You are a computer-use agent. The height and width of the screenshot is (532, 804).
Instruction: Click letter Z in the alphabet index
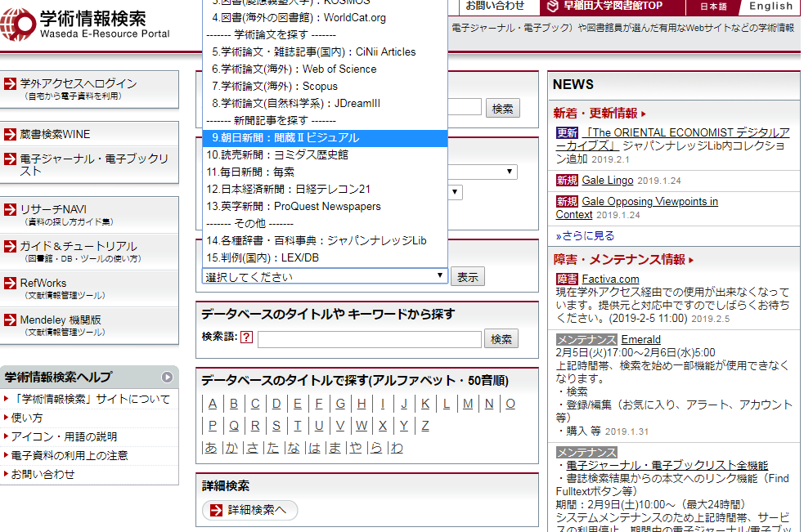[x=425, y=426]
